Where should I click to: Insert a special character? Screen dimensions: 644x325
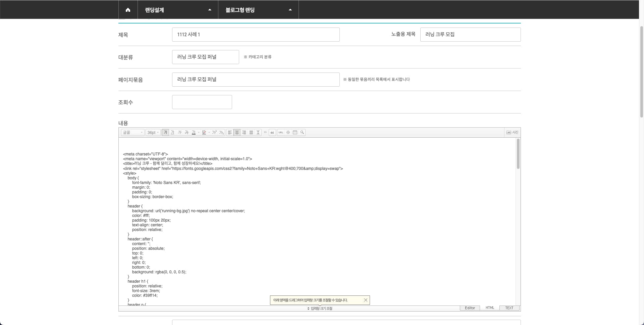tap(288, 133)
